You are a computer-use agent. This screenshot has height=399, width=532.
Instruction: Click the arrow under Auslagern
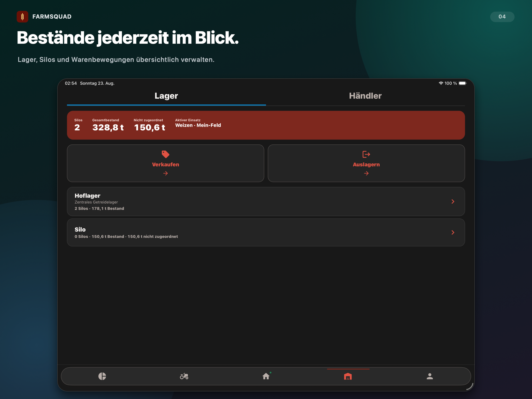[x=366, y=173]
